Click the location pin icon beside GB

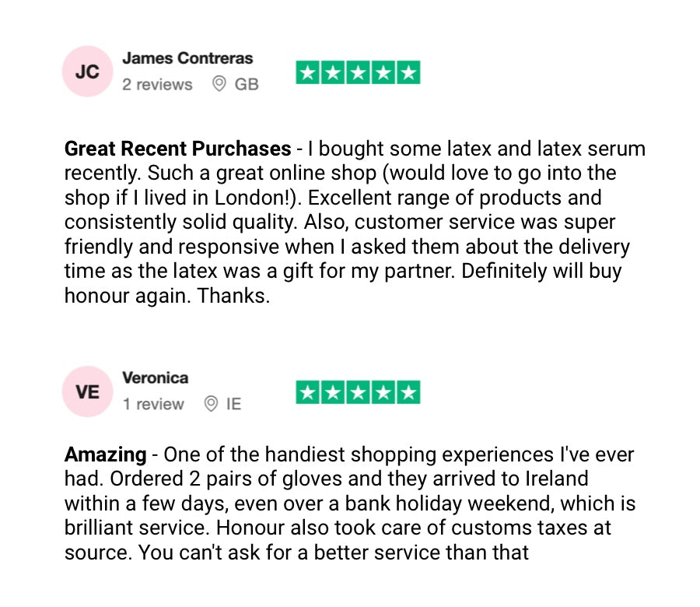click(x=219, y=84)
